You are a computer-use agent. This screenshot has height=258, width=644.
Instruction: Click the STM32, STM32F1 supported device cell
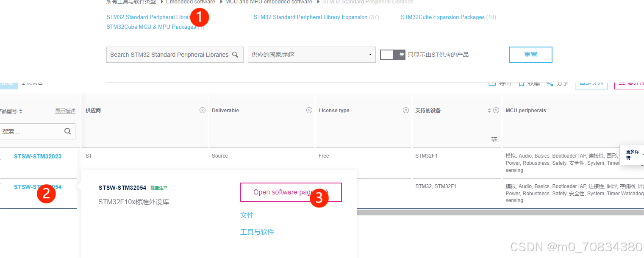tap(436, 186)
